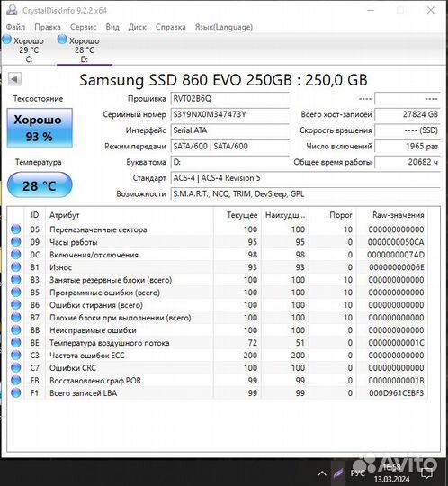Click status icon for 0C Включения/отключения
This screenshot has width=448, height=486.
(x=16, y=255)
